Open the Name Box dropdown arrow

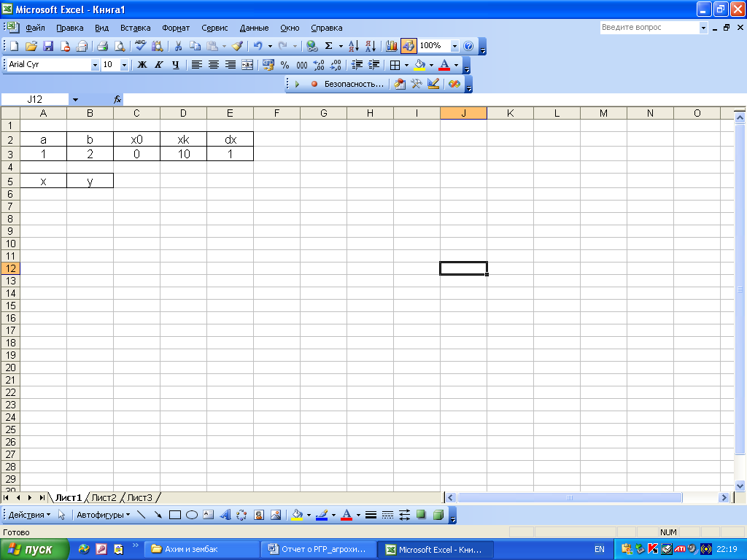click(75, 99)
